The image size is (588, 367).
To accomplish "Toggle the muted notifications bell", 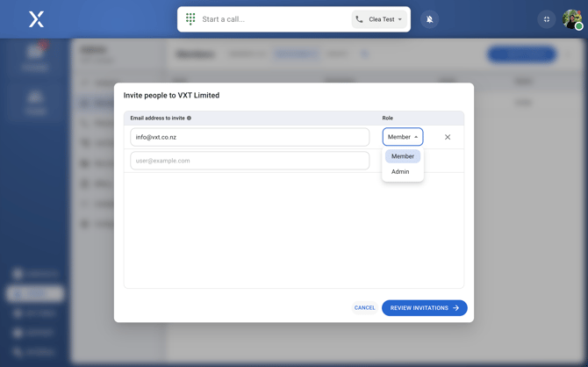I will (430, 19).
